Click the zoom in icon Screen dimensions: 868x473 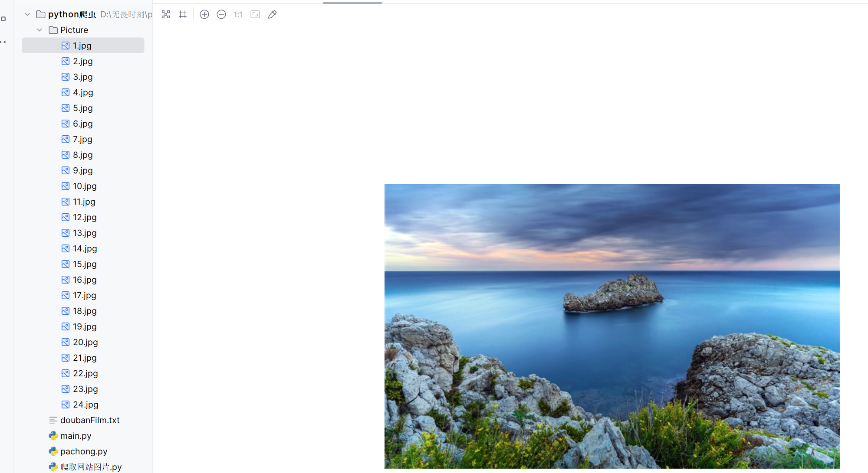204,14
